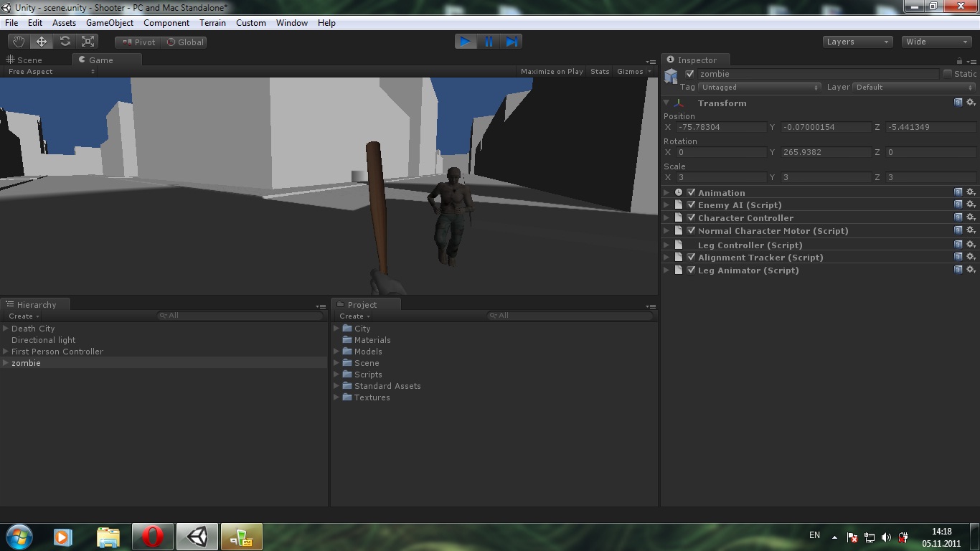Select the Hand tool in toolbar
The width and height of the screenshot is (980, 551).
pos(18,42)
